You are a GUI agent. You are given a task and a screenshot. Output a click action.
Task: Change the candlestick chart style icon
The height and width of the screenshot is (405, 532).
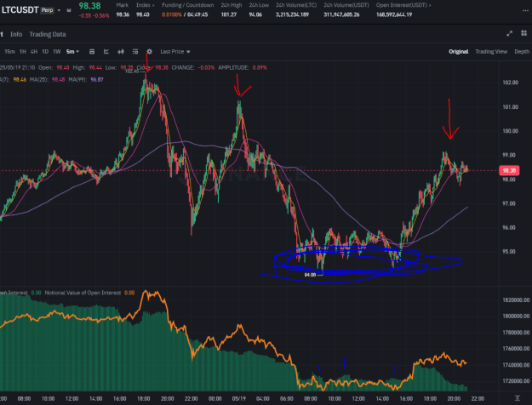pyautogui.click(x=121, y=52)
